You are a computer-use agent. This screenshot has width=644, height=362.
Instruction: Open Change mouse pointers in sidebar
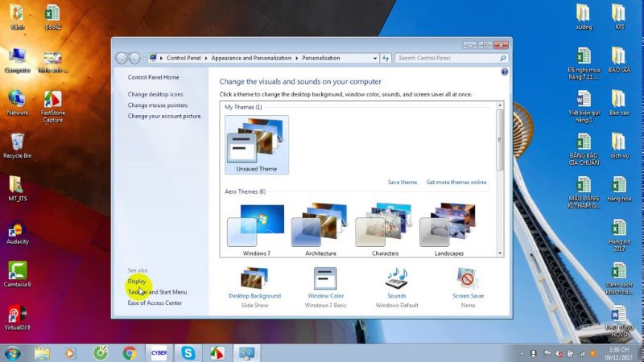[157, 105]
